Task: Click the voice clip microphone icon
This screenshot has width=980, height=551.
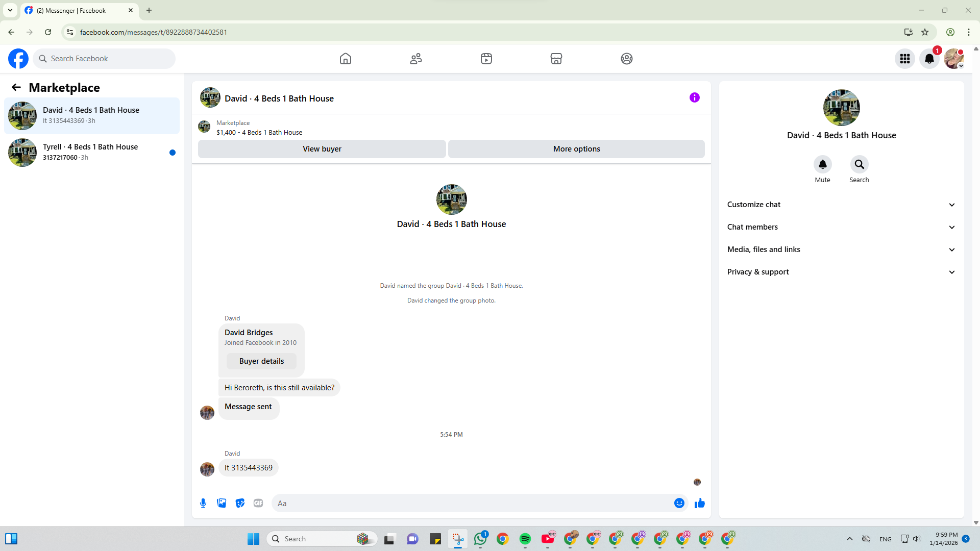Action: (203, 503)
